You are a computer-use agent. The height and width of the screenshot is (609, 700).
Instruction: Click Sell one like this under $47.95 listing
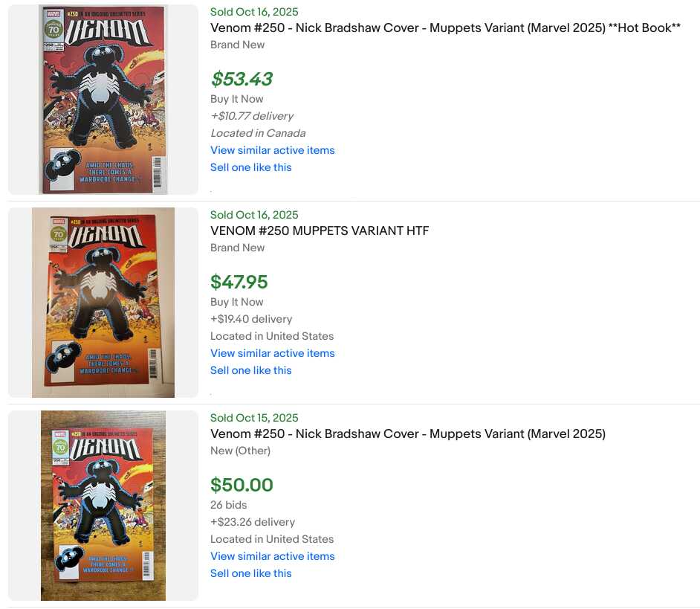click(x=250, y=370)
